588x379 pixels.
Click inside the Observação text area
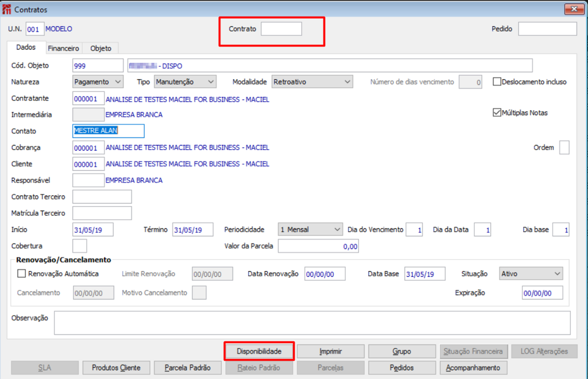312,323
